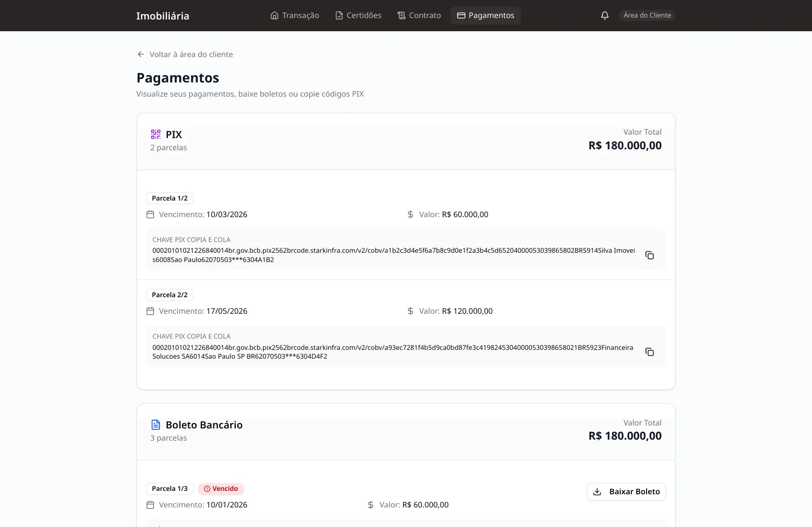This screenshot has height=527, width=812.
Task: Click the Boleto Bancário document icon
Action: point(156,425)
